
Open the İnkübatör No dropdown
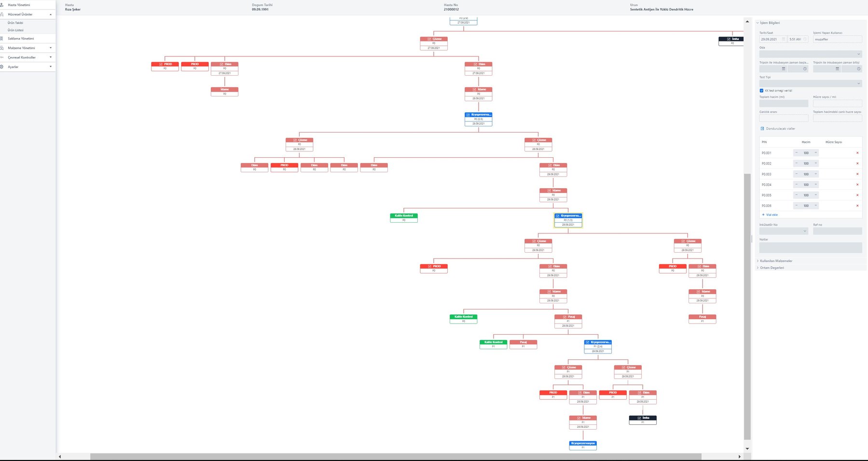coord(784,231)
